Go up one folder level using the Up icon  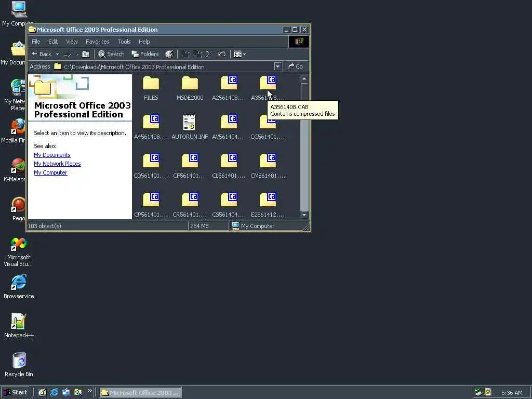[86, 54]
